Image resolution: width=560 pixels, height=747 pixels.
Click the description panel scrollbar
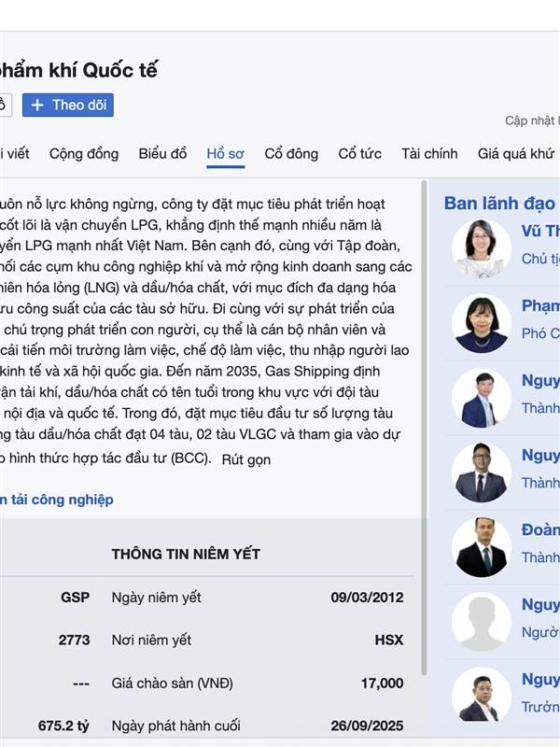(x=424, y=428)
